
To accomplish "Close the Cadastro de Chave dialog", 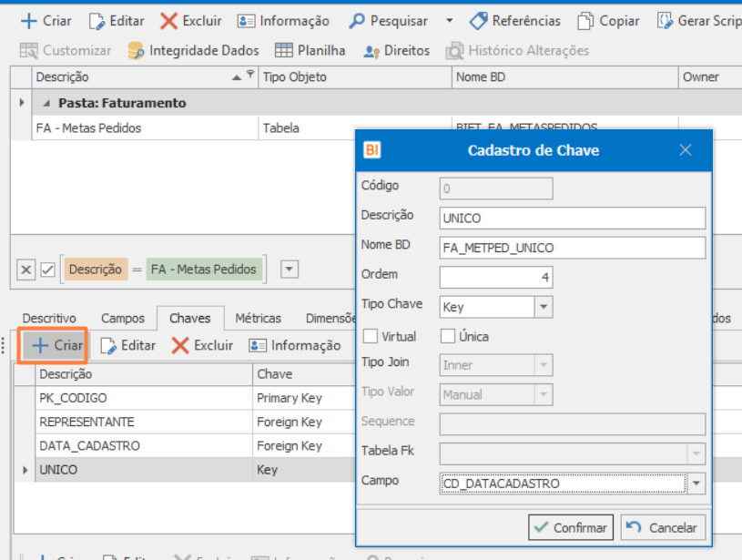I will pos(686,150).
